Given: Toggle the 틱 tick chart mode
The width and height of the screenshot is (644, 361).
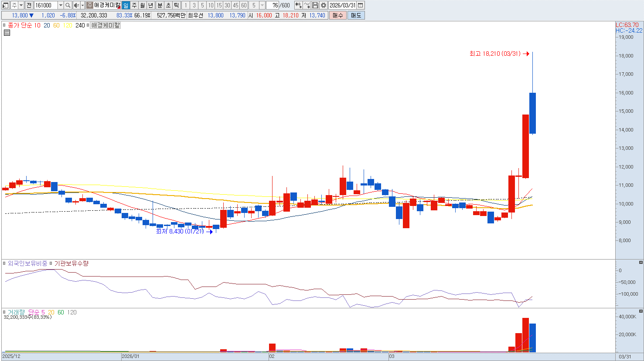Looking at the screenshot, I should point(176,5).
